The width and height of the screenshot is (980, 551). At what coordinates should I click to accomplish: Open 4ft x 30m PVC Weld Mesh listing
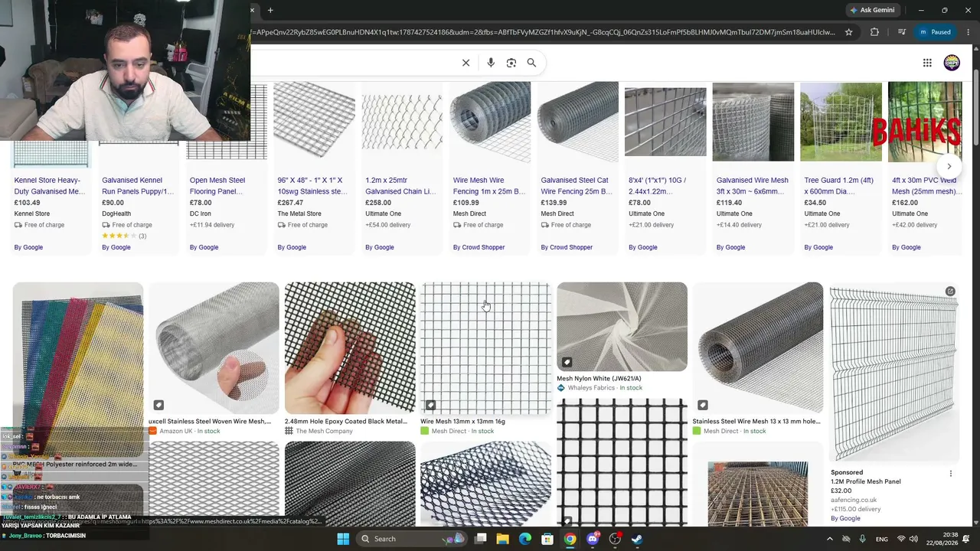926,186
